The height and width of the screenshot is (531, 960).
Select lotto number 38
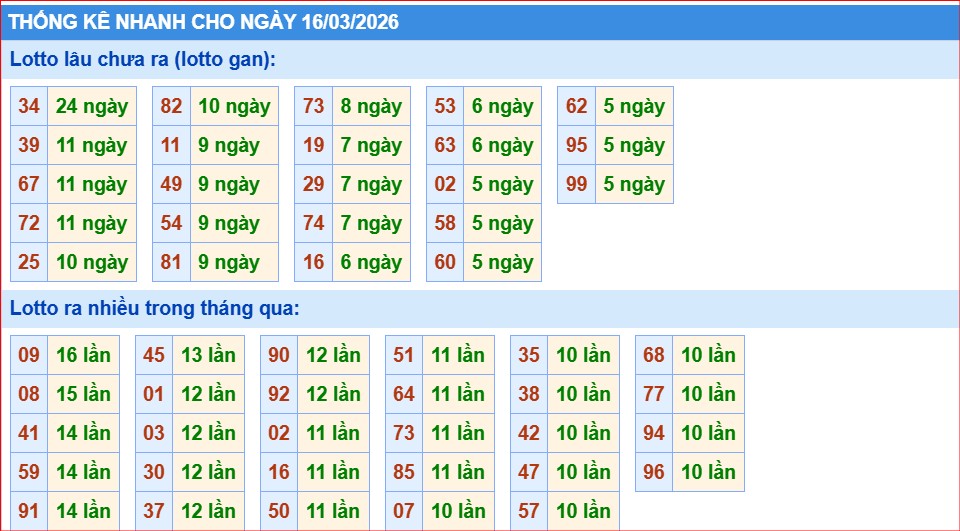(x=529, y=394)
